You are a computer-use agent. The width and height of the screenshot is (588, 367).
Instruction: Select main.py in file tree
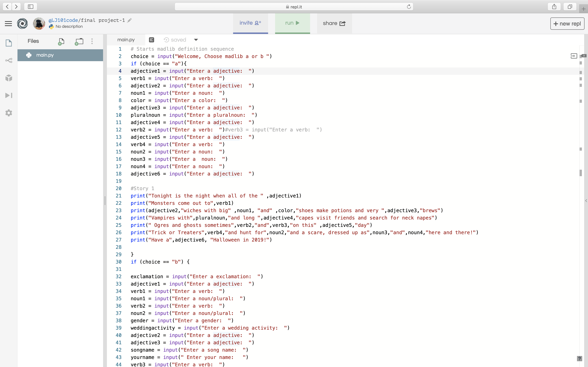pyautogui.click(x=45, y=55)
